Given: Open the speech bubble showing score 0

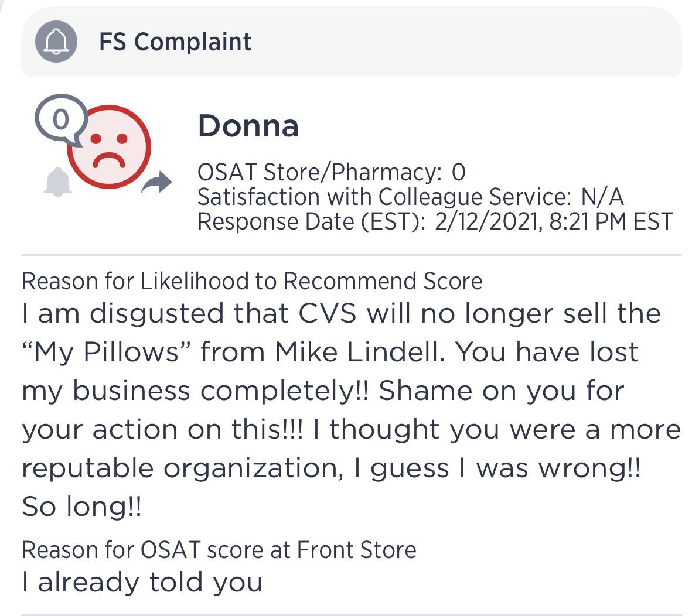Looking at the screenshot, I should (60, 120).
